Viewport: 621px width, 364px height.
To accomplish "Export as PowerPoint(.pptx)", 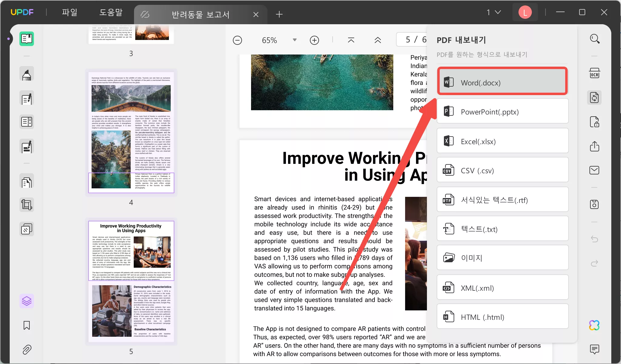I will click(502, 111).
